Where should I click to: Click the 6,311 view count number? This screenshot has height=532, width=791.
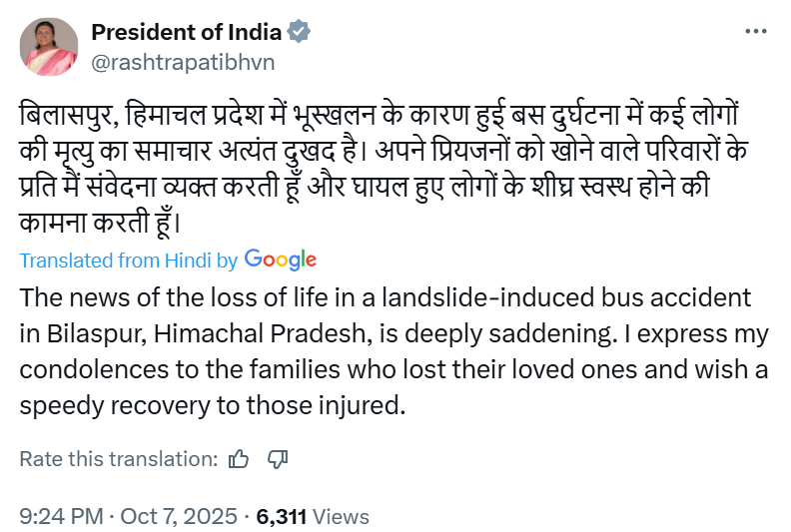282,517
